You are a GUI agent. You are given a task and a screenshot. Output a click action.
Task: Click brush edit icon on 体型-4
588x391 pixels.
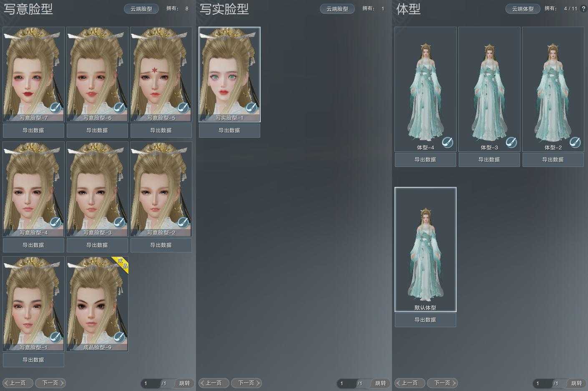(447, 142)
